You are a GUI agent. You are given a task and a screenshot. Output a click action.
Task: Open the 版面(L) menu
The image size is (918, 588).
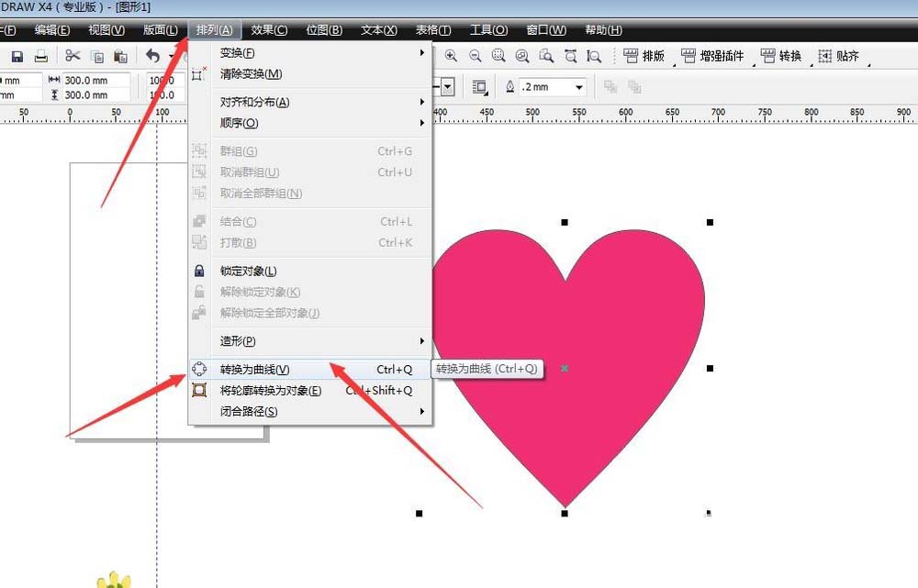[161, 30]
